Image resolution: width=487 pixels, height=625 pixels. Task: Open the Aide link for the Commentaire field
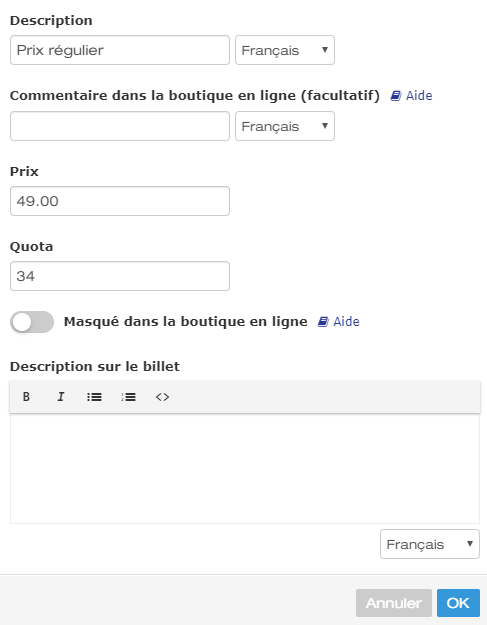pos(419,96)
